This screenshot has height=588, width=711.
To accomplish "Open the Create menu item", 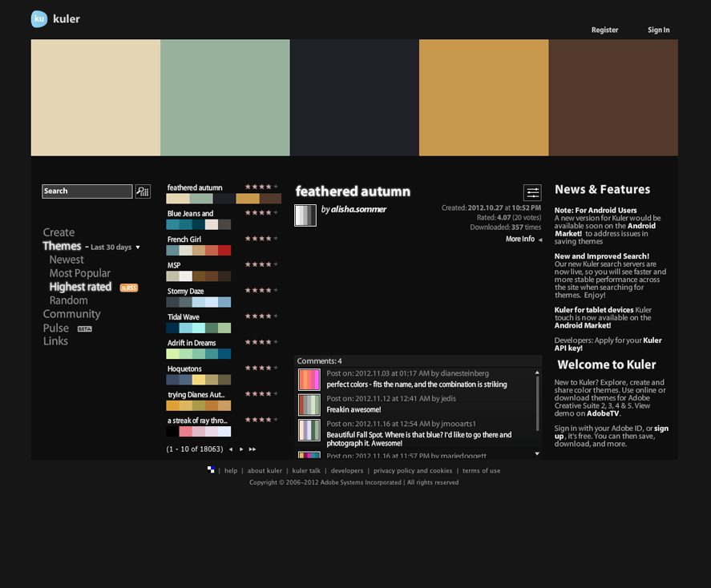I will [59, 232].
